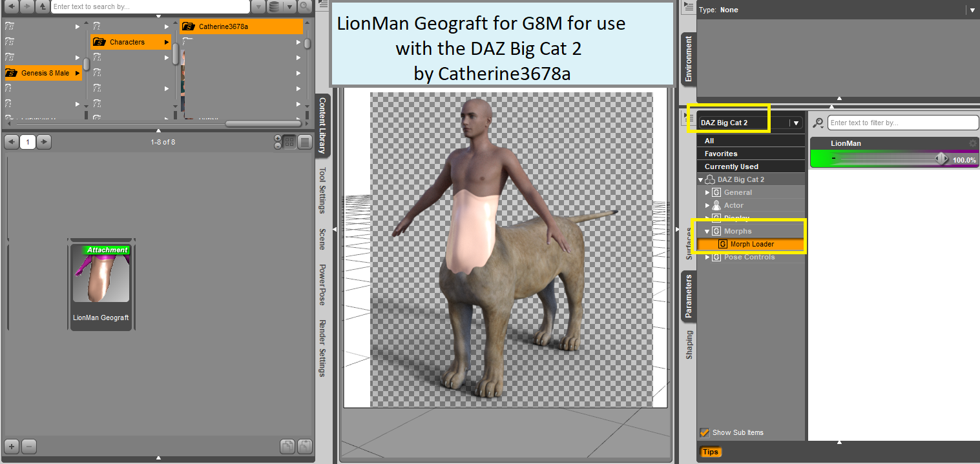Screen dimensions: 980x464
Task: Select the Genesis 8 Male folder
Action: (x=43, y=73)
